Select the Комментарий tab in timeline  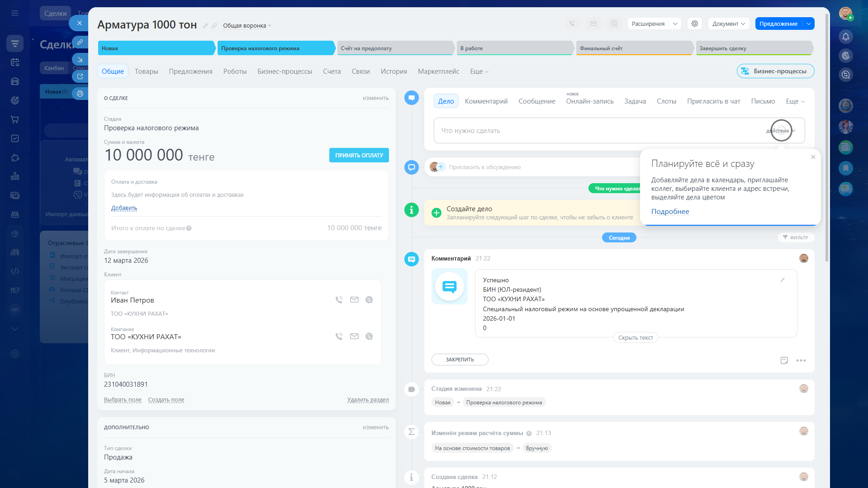486,101
